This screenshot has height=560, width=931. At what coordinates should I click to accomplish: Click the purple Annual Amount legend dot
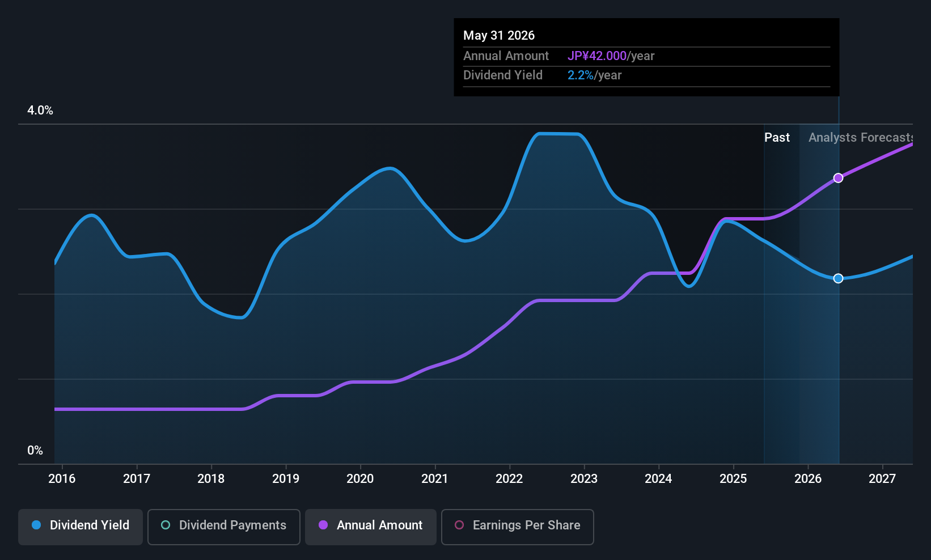pyautogui.click(x=323, y=525)
